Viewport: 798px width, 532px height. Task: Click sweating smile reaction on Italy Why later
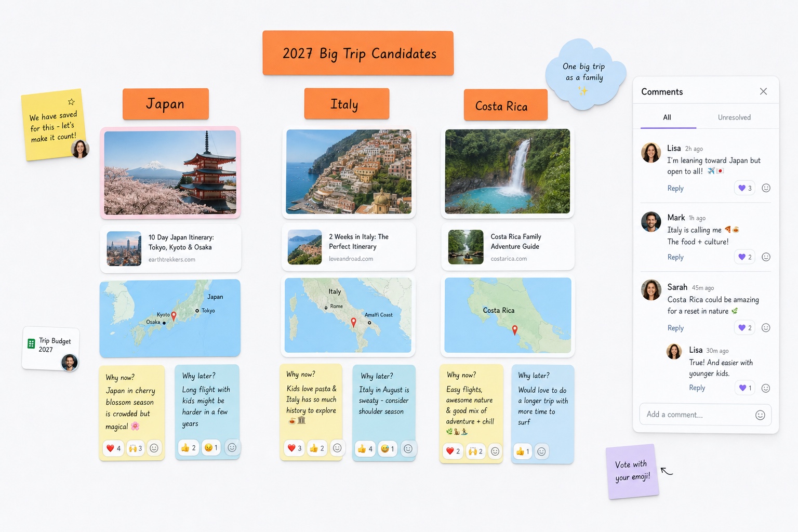388,448
